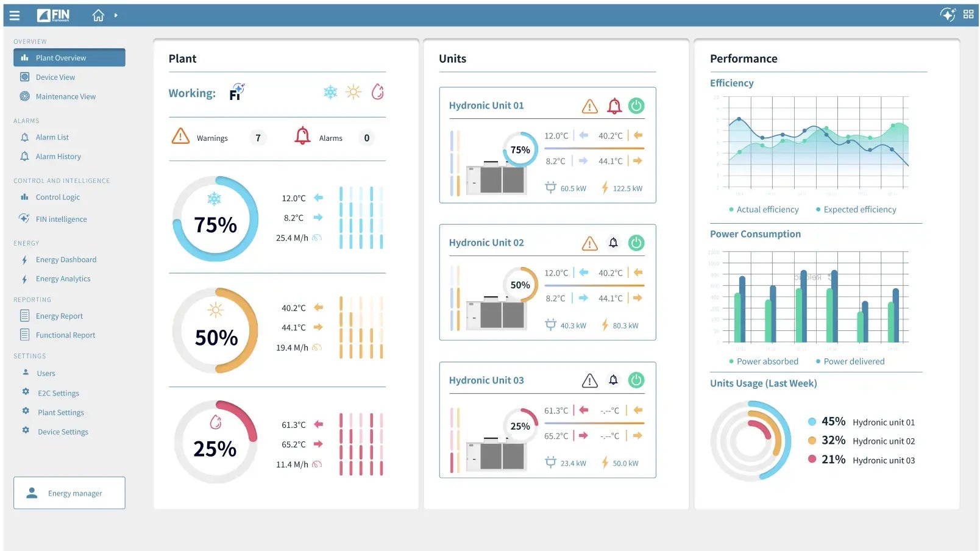
Task: Click the hot water drop icon
Action: pos(378,91)
